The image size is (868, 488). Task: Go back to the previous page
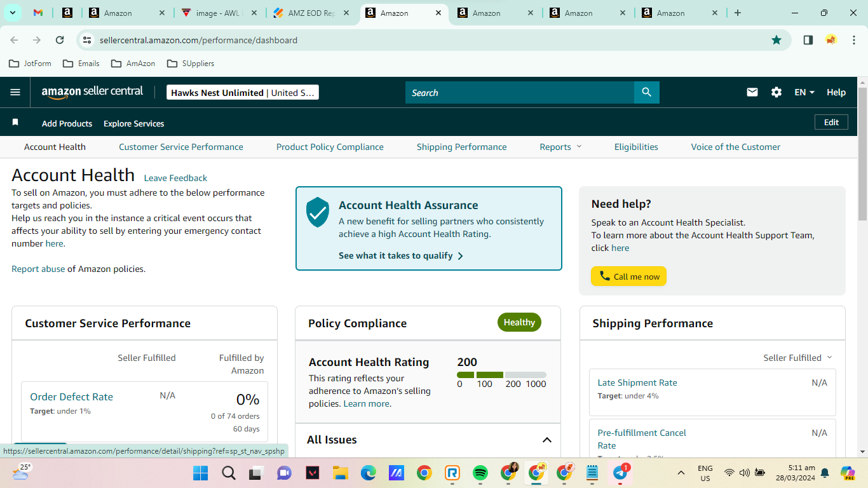[x=14, y=40]
